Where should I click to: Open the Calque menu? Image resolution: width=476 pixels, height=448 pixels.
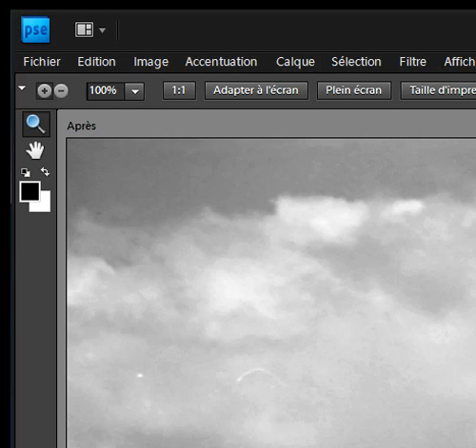(x=295, y=62)
